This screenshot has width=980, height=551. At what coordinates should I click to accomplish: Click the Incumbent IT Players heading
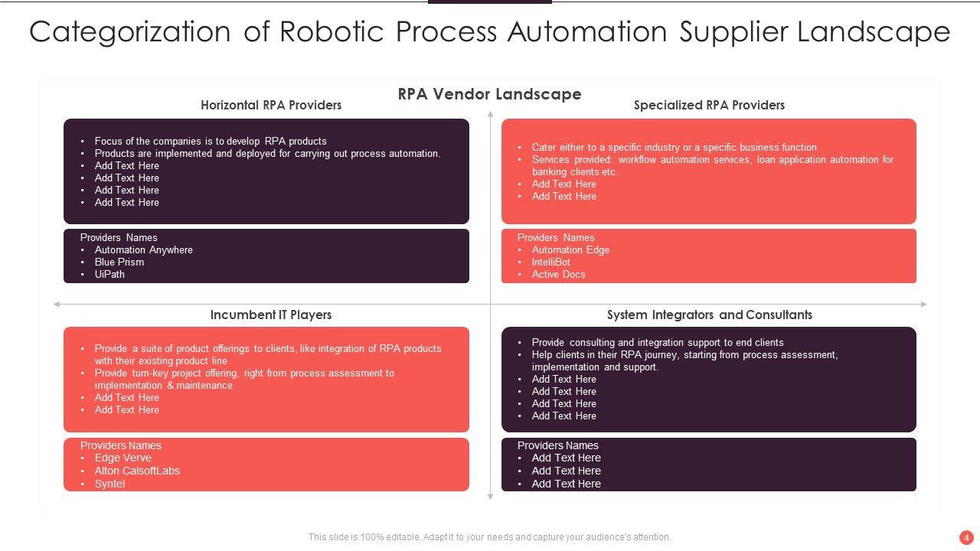(271, 315)
